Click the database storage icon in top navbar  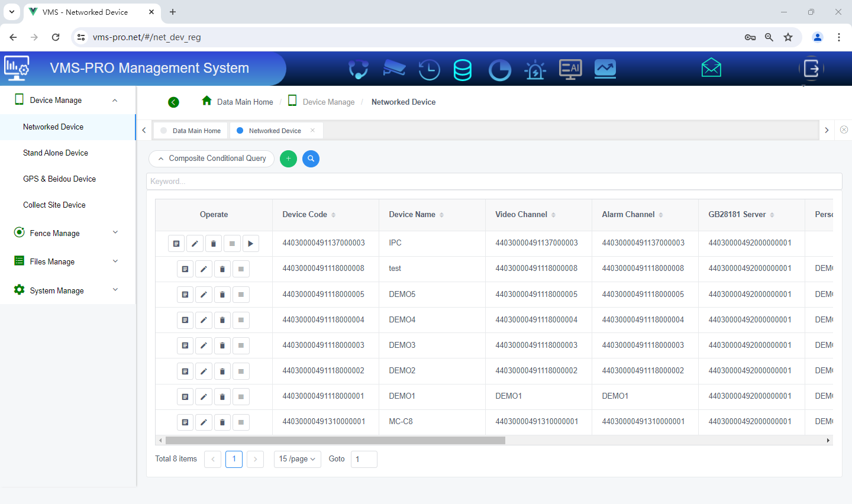tap(463, 69)
